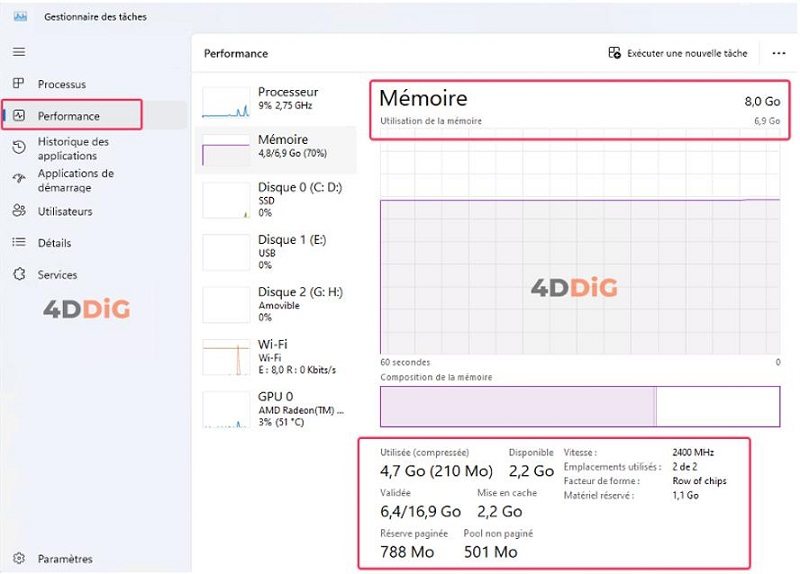Click the Utilisateurs people icon
Image resolution: width=800 pixels, height=574 pixels.
pos(19,210)
